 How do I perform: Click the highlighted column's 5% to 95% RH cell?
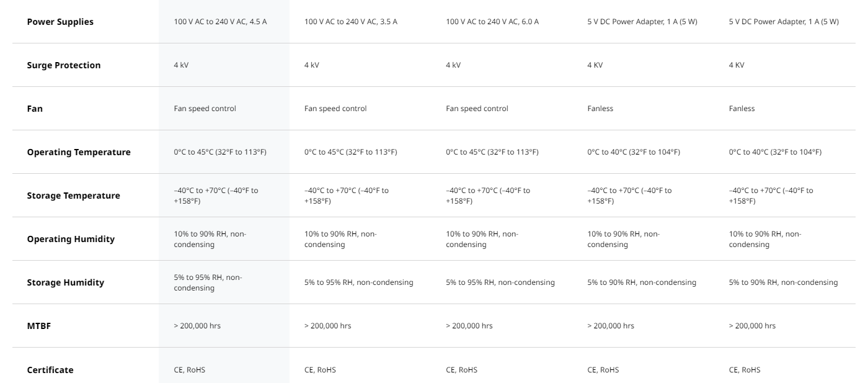click(208, 282)
